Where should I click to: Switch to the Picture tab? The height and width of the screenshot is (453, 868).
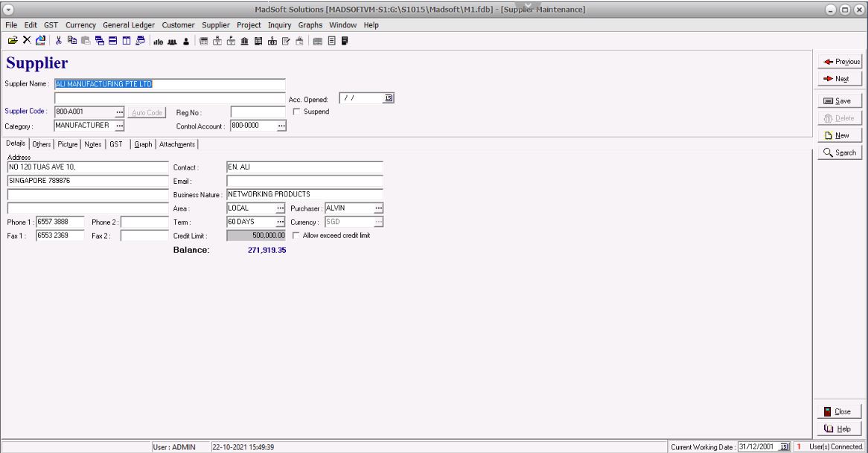coord(68,144)
